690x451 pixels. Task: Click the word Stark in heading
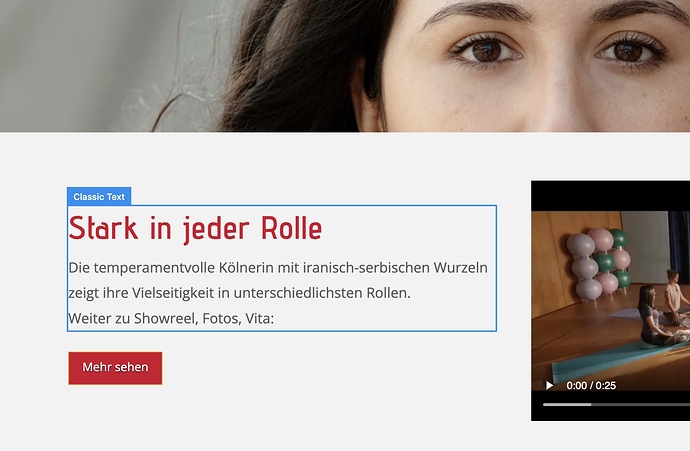(103, 228)
